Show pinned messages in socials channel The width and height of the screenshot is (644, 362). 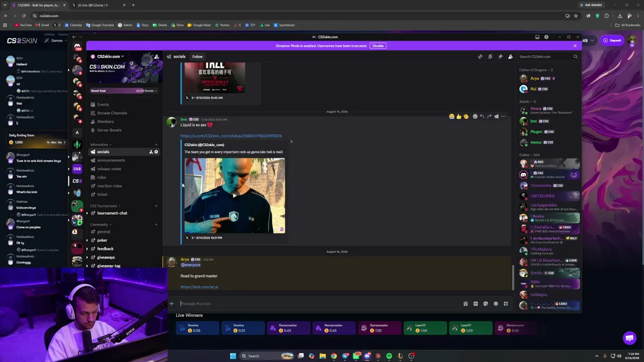500,57
